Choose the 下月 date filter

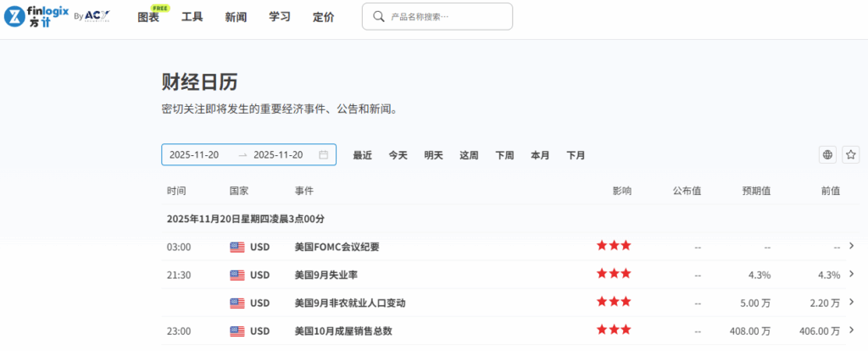576,155
